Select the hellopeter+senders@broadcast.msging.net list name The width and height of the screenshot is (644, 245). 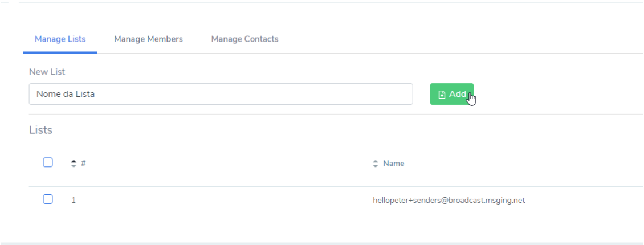(449, 200)
